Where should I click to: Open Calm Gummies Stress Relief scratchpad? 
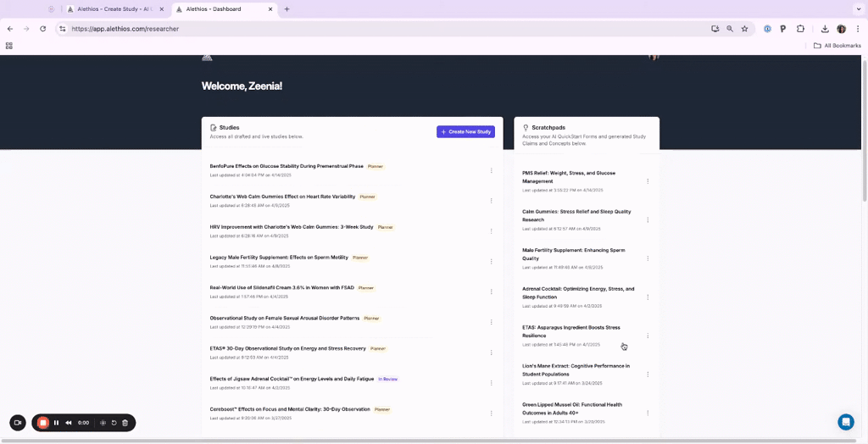click(x=576, y=215)
